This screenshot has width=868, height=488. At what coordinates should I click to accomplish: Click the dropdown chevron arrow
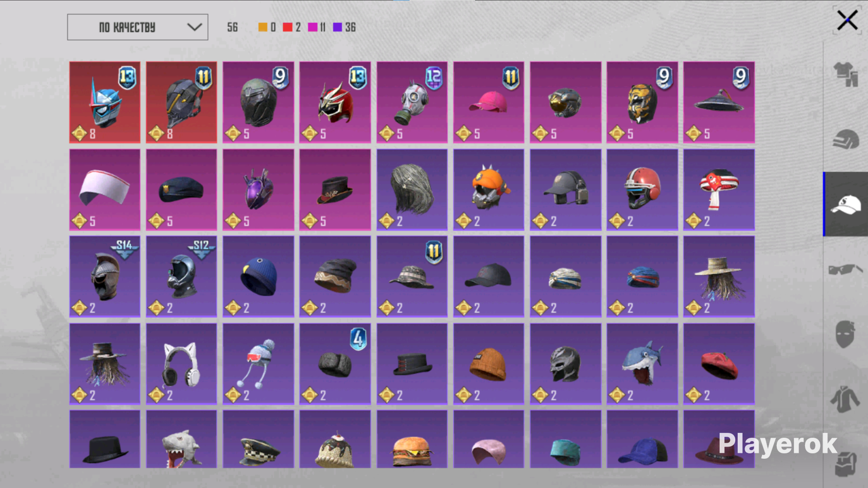194,27
